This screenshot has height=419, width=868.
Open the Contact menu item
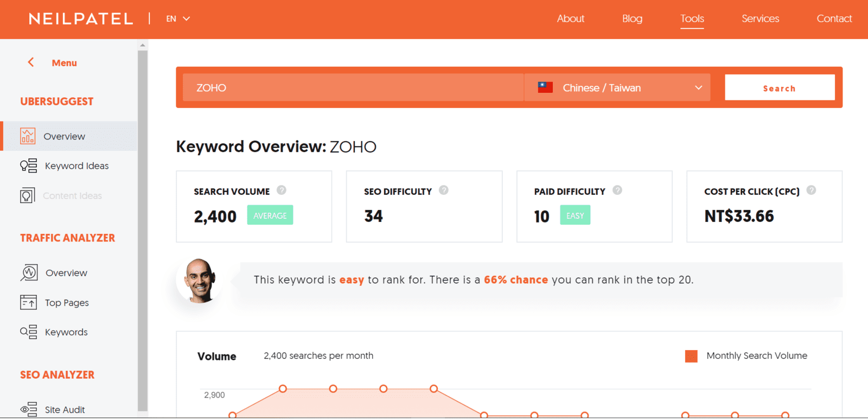pos(834,18)
